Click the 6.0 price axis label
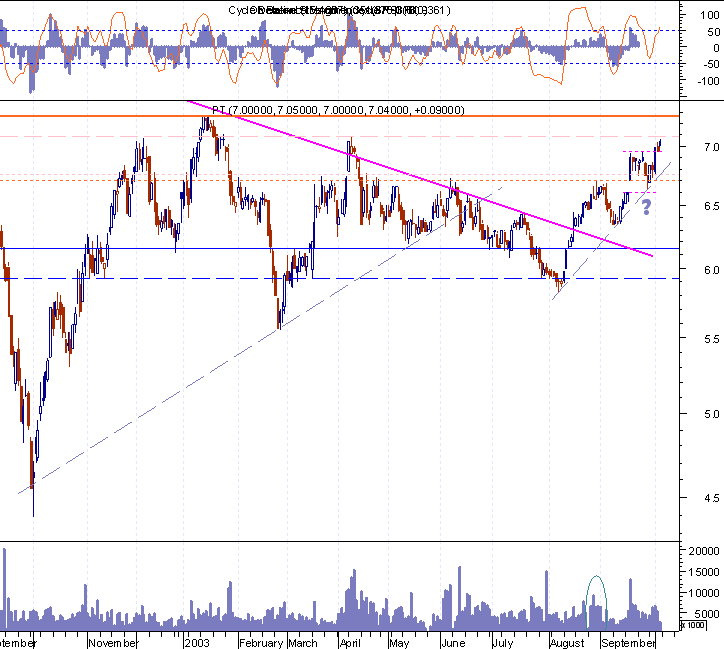The width and height of the screenshot is (724, 649). [x=712, y=270]
